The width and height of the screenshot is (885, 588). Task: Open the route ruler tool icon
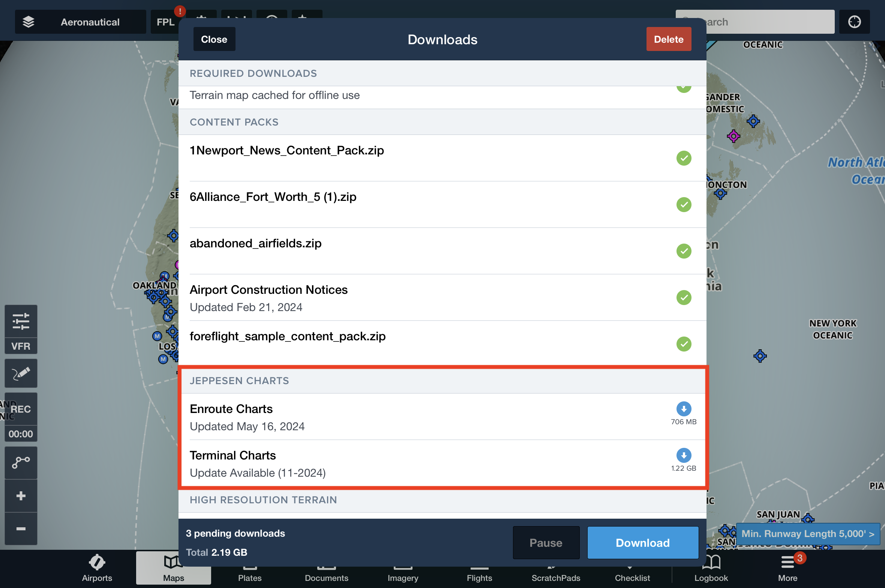pos(21,462)
